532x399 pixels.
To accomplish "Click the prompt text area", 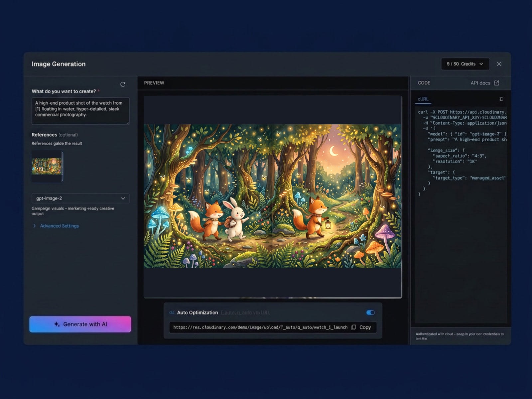I will pos(80,111).
